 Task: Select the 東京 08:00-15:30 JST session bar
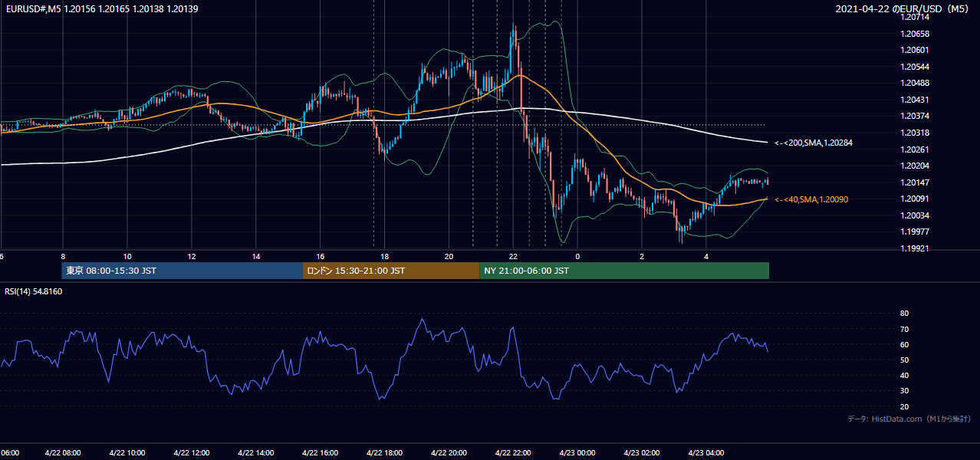(183, 271)
